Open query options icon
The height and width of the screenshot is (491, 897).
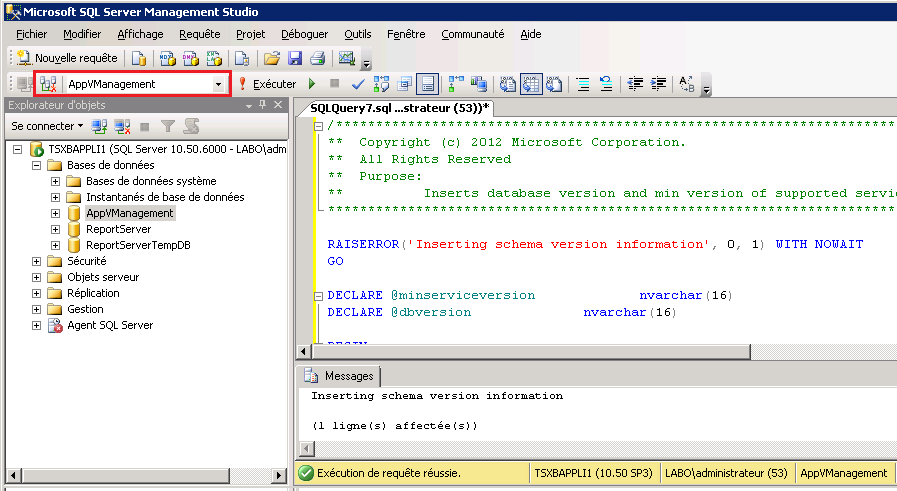(x=405, y=84)
